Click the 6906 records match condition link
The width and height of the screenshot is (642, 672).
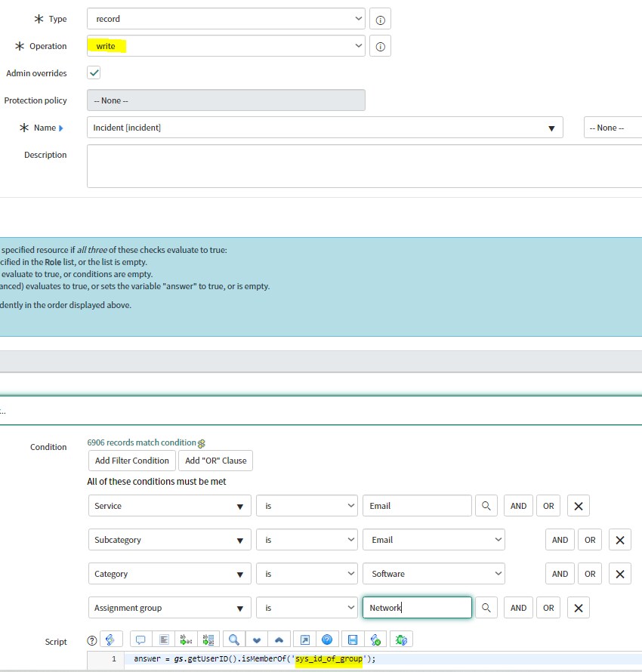coord(142,442)
